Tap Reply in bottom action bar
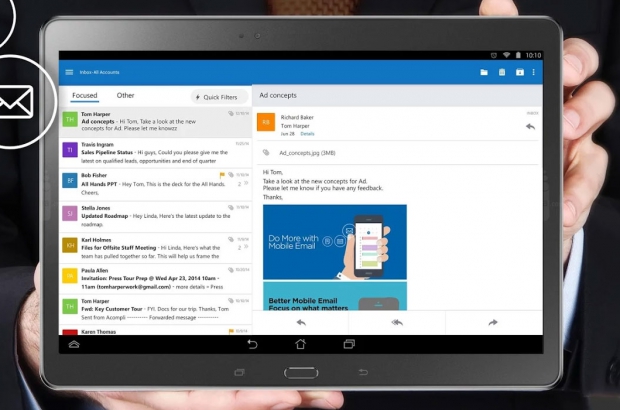Viewport: 620px width, 410px height. coord(301,323)
